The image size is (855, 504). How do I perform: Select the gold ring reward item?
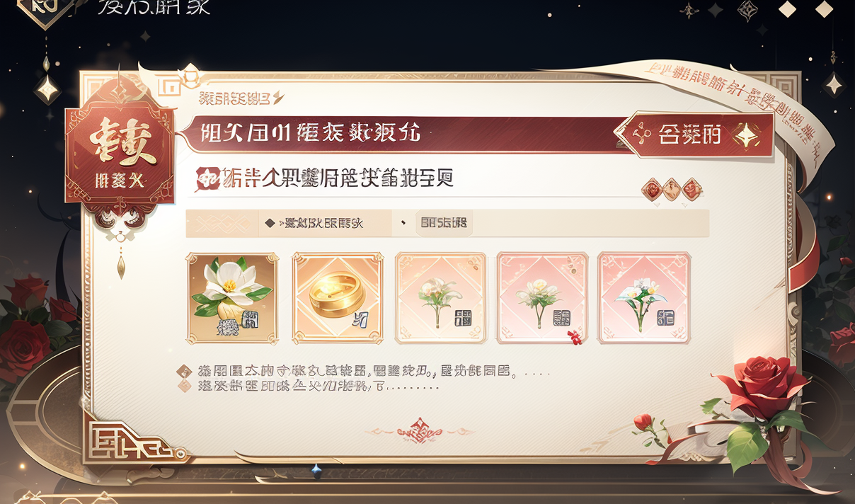pos(338,298)
